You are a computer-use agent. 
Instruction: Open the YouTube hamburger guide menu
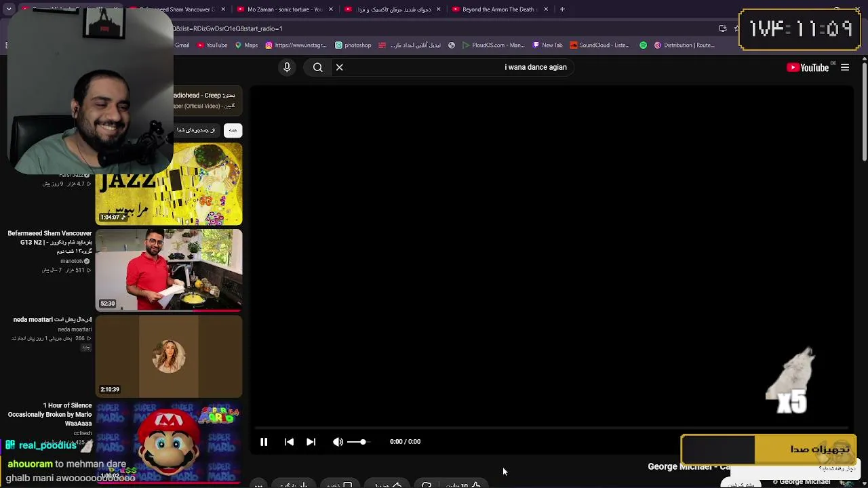click(x=845, y=67)
